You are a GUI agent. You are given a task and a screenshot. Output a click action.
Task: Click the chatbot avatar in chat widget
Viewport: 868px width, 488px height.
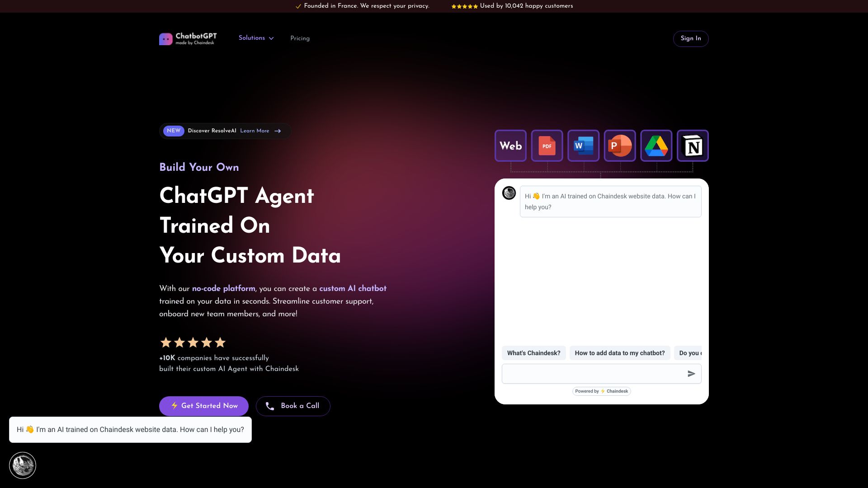click(x=509, y=193)
